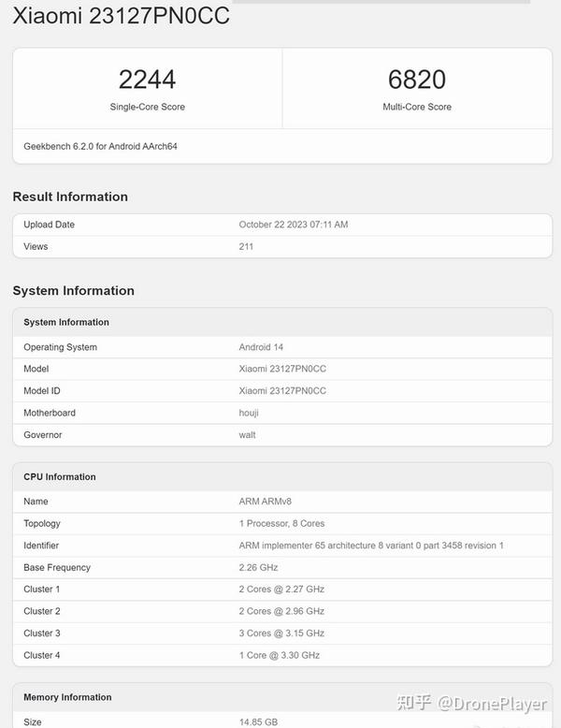Image resolution: width=561 pixels, height=728 pixels.
Task: Click the @DronePlayer watermark text
Action: pos(493,704)
